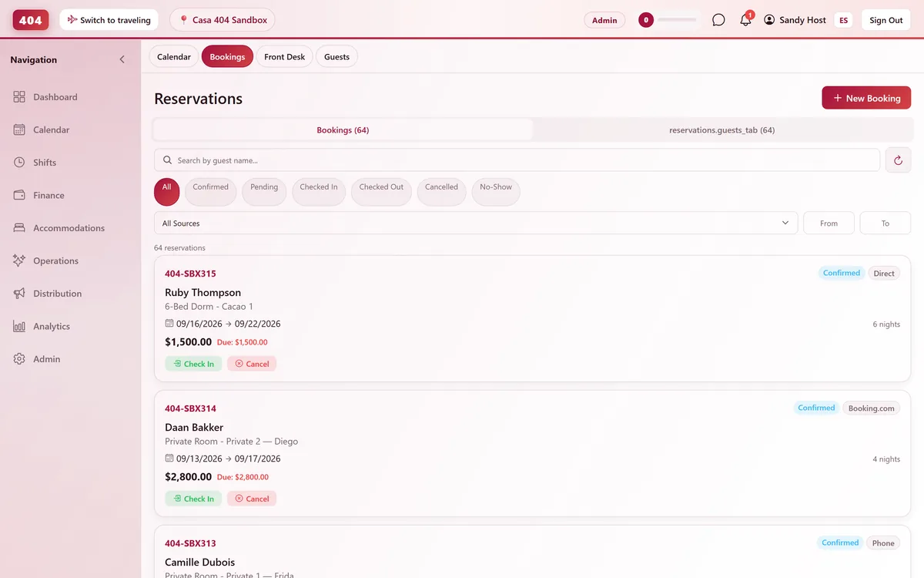Viewport: 924px width, 578px height.
Task: Open Analytics section
Action: click(x=70, y=326)
